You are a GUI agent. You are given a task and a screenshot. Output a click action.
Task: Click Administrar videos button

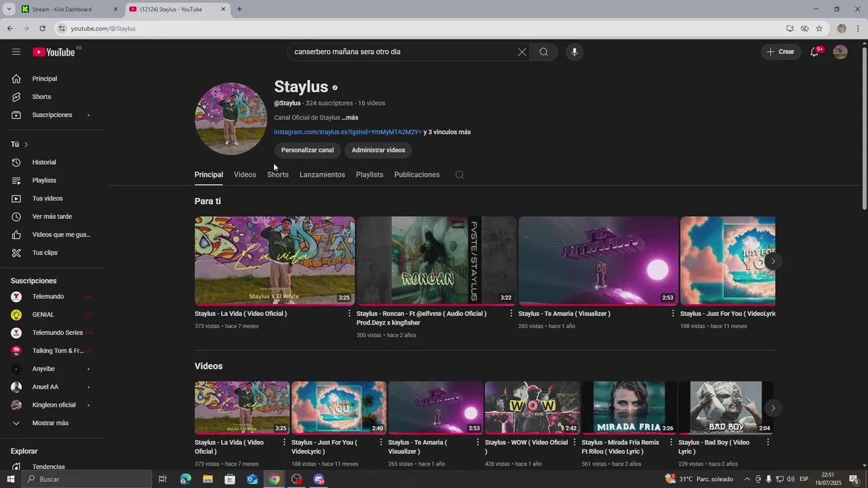point(378,150)
